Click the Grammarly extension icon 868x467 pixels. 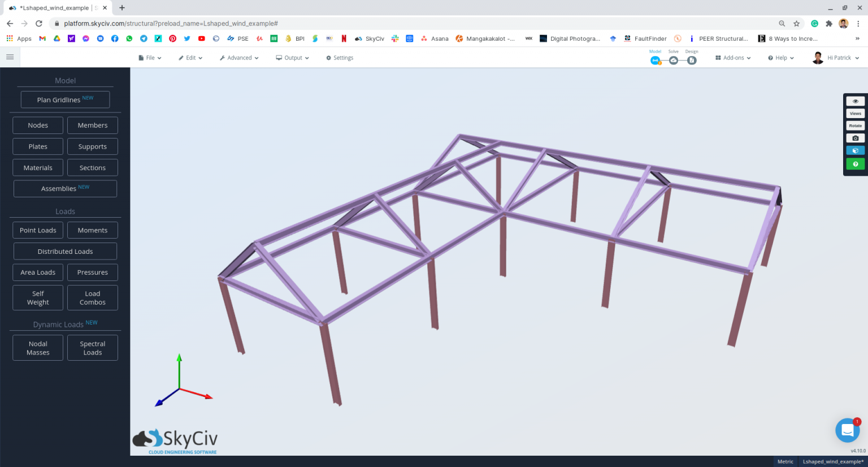tap(814, 24)
